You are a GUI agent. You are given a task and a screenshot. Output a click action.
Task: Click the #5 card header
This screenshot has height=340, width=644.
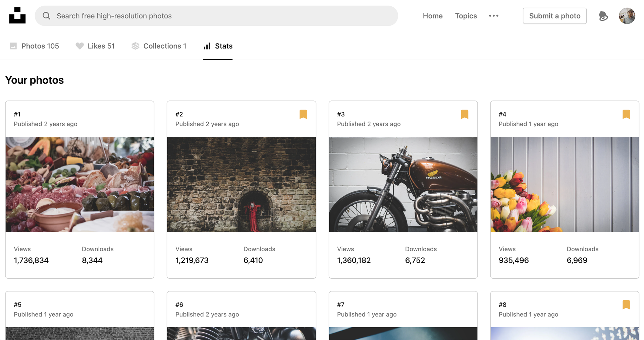point(80,309)
